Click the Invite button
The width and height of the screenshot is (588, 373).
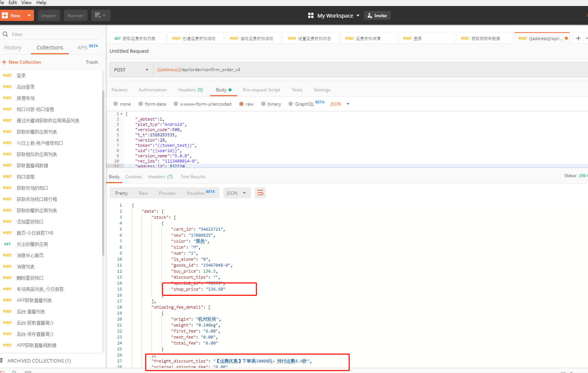377,15
